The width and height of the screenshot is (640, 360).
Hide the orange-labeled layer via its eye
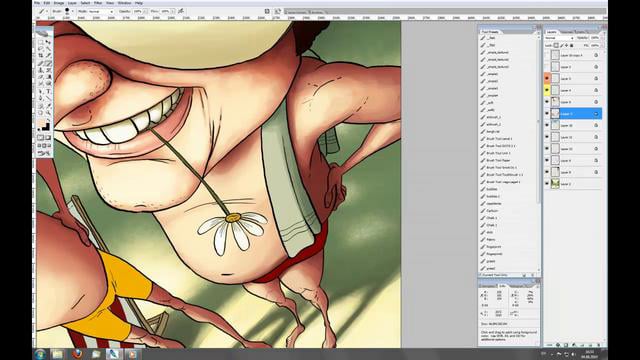[547, 78]
